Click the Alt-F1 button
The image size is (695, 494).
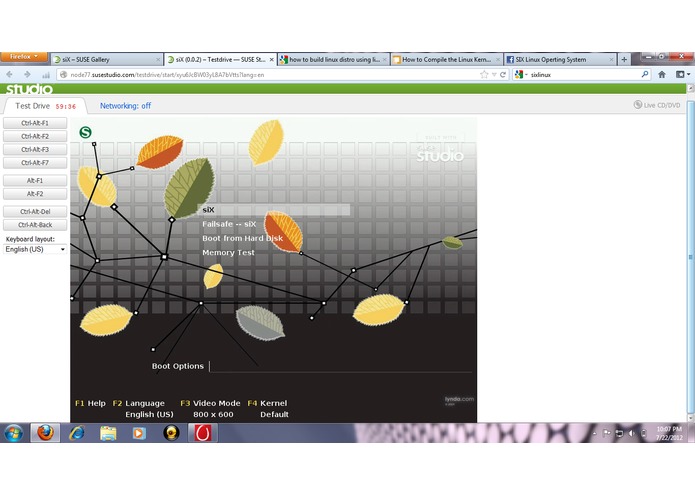pos(35,181)
